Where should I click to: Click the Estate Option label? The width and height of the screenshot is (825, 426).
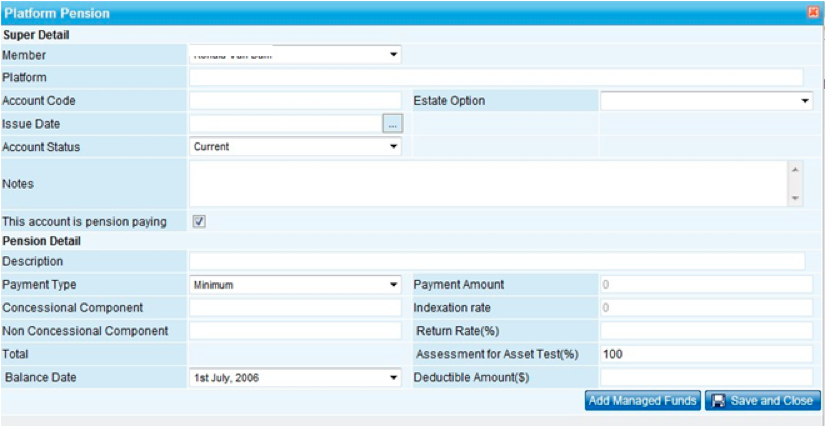point(449,100)
